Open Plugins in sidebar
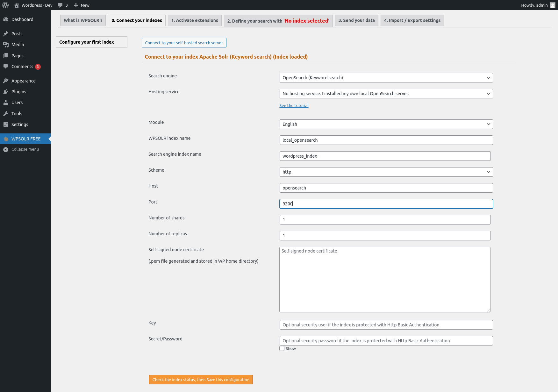 (x=25, y=92)
